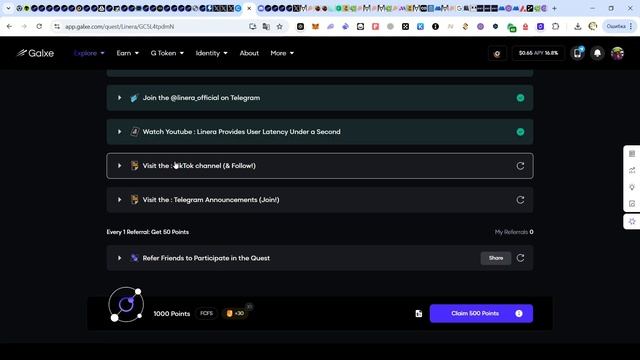The width and height of the screenshot is (640, 360).
Task: Click the site information icon in address bar
Action: pyautogui.click(x=57, y=27)
